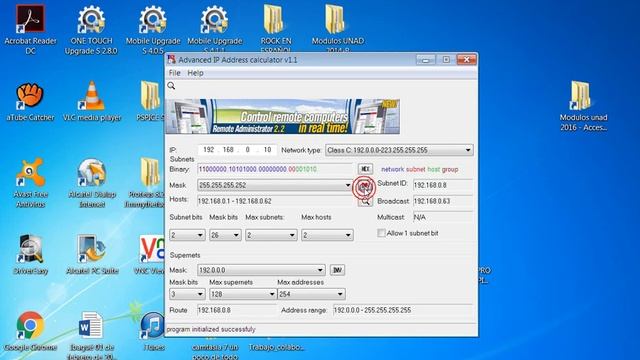Click the Remote Administrator banner ad
Screen dimensions: 640x360
(x=283, y=116)
